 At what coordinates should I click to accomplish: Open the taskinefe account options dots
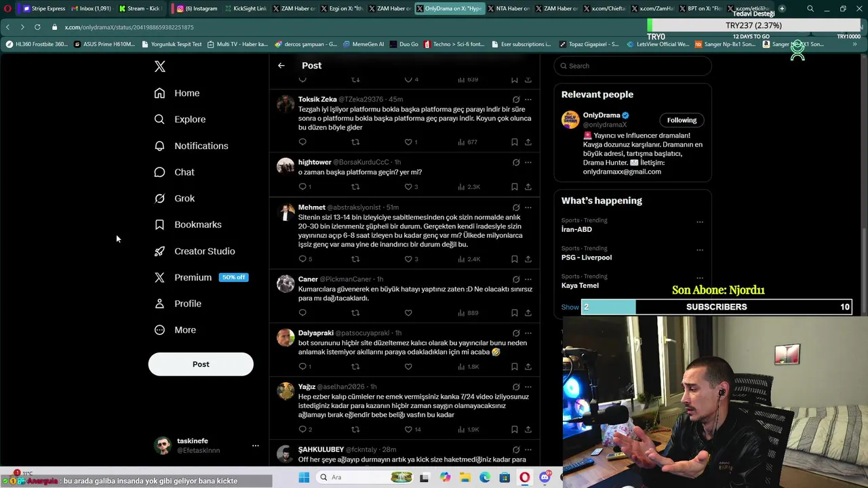[256, 445]
